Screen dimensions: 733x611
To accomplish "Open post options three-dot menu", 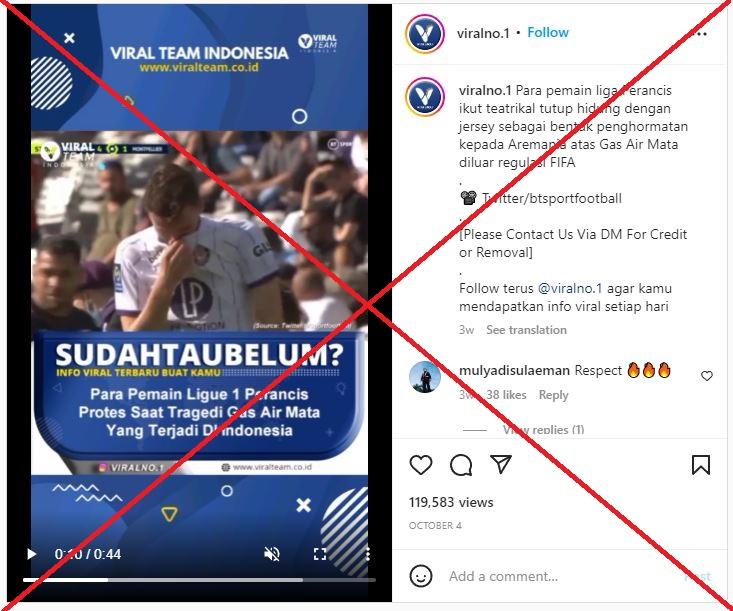I will 701,33.
